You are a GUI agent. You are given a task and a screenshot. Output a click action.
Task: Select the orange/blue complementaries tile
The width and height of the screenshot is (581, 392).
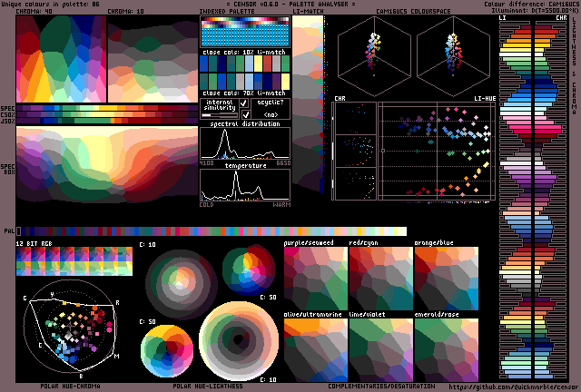(x=447, y=279)
